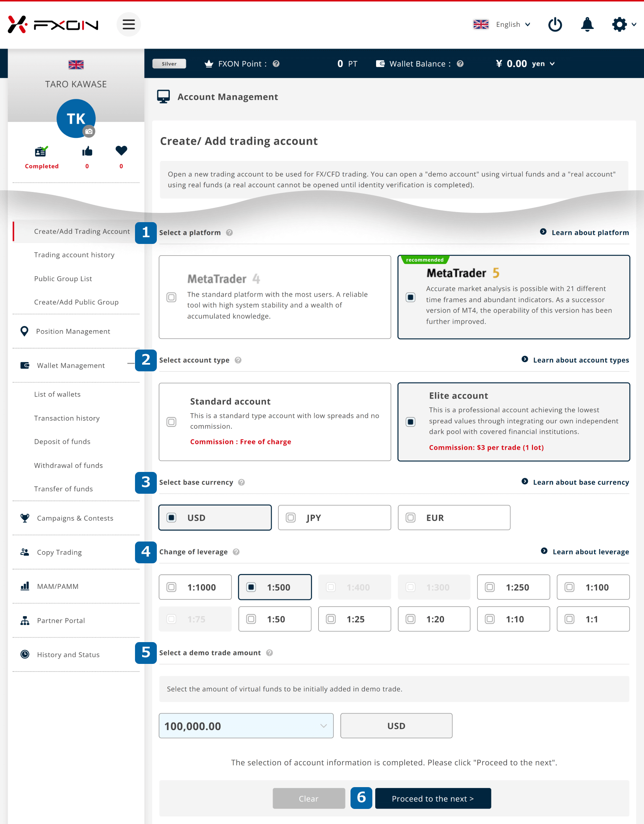Open Transfer of funds
Viewport: 644px width, 824px height.
point(63,489)
